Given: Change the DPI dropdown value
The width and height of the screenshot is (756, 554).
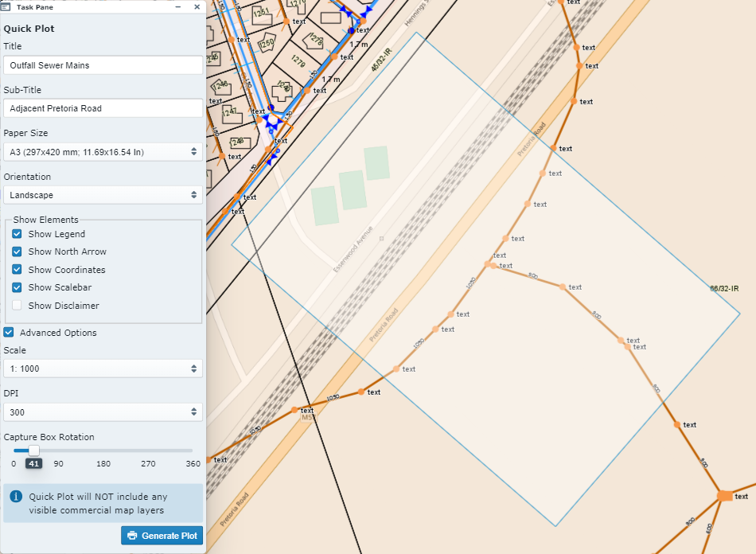Looking at the screenshot, I should [x=103, y=412].
